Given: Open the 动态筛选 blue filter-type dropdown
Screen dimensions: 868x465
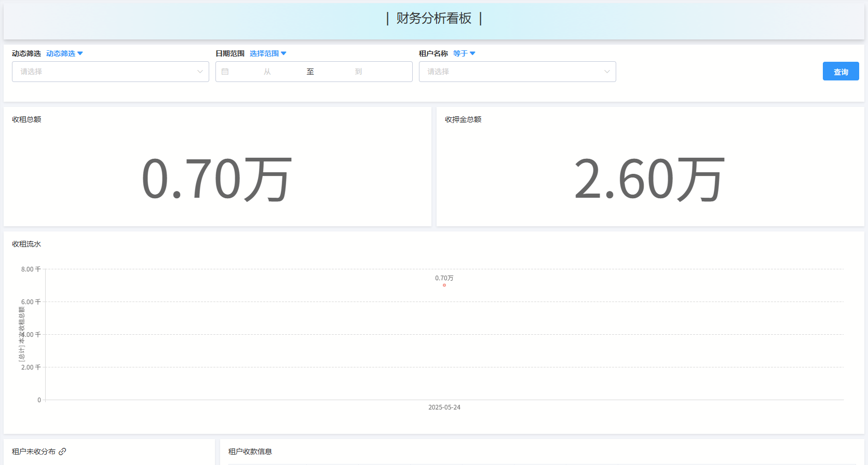Looking at the screenshot, I should pyautogui.click(x=64, y=53).
